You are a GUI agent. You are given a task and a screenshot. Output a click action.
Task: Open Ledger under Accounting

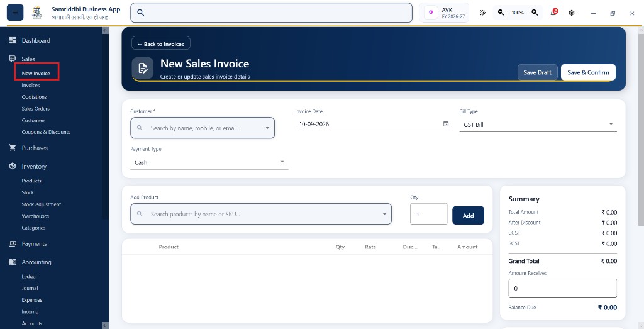pos(30,277)
